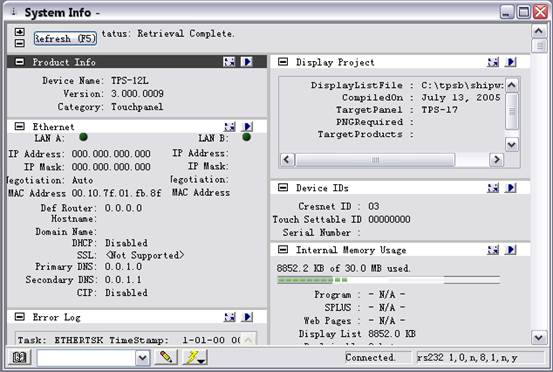Click the Display Project down scroll arrow

[512, 144]
